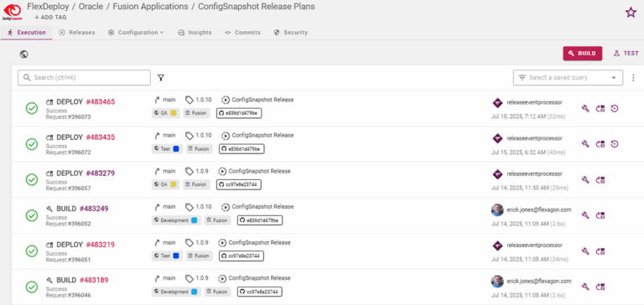Click the TEST button
This screenshot has height=305, width=644.
626,54
